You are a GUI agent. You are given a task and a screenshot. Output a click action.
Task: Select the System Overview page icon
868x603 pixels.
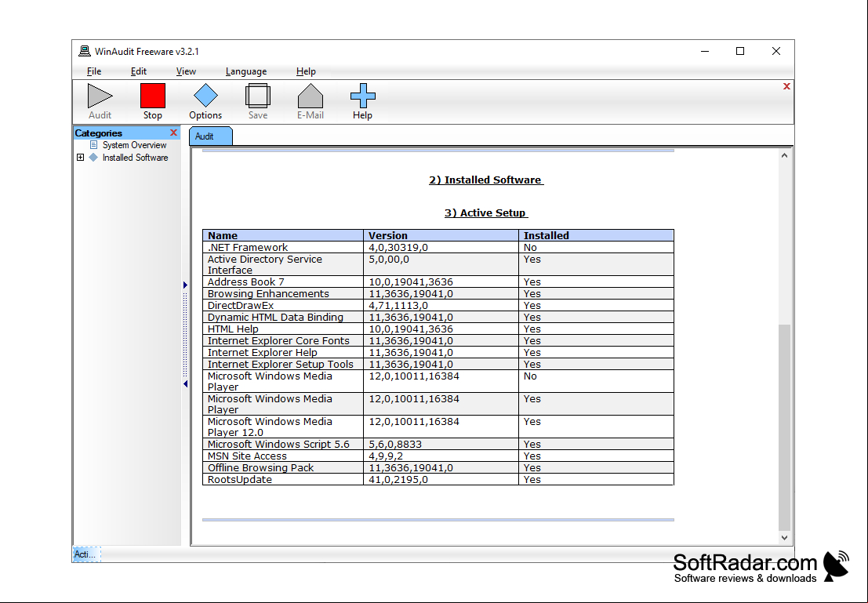coord(93,145)
